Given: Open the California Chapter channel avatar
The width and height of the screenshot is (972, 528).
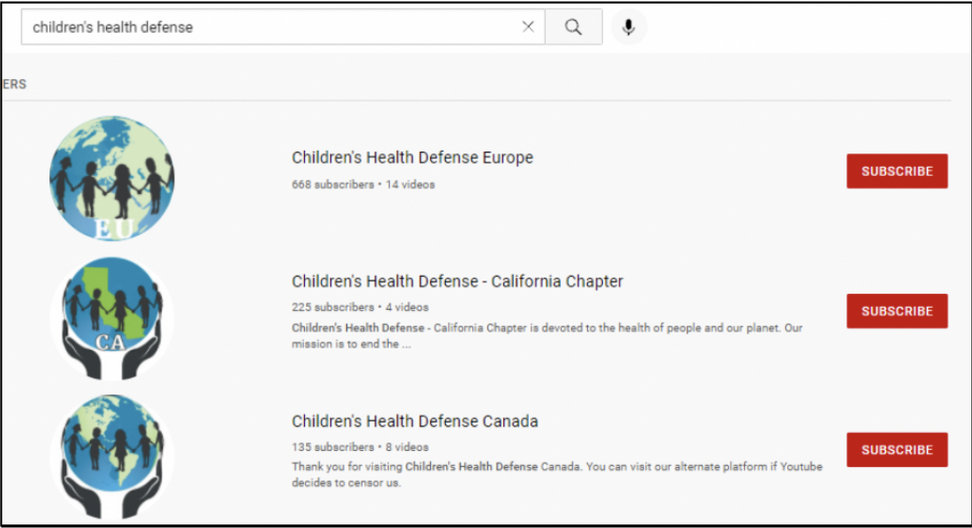Looking at the screenshot, I should [x=112, y=318].
